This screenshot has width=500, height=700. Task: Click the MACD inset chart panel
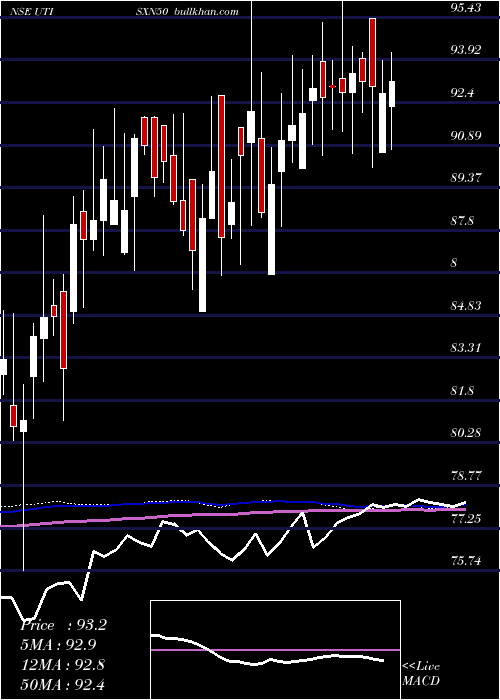coord(275,650)
